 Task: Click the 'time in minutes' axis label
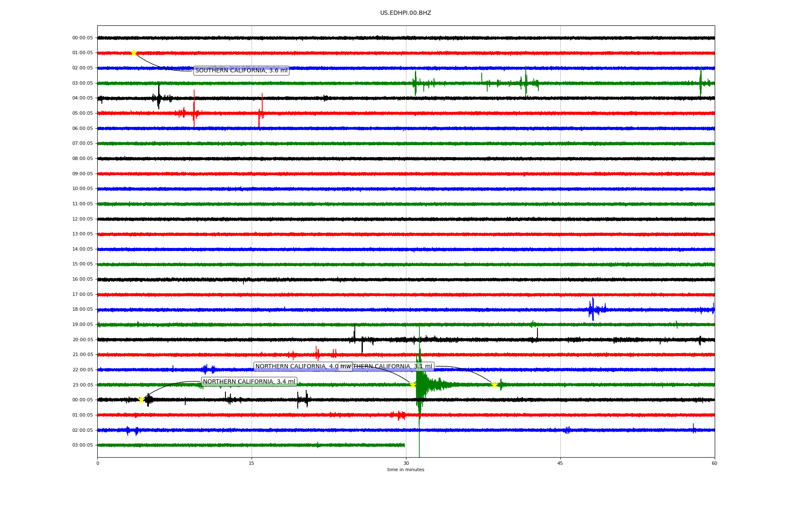pyautogui.click(x=406, y=469)
